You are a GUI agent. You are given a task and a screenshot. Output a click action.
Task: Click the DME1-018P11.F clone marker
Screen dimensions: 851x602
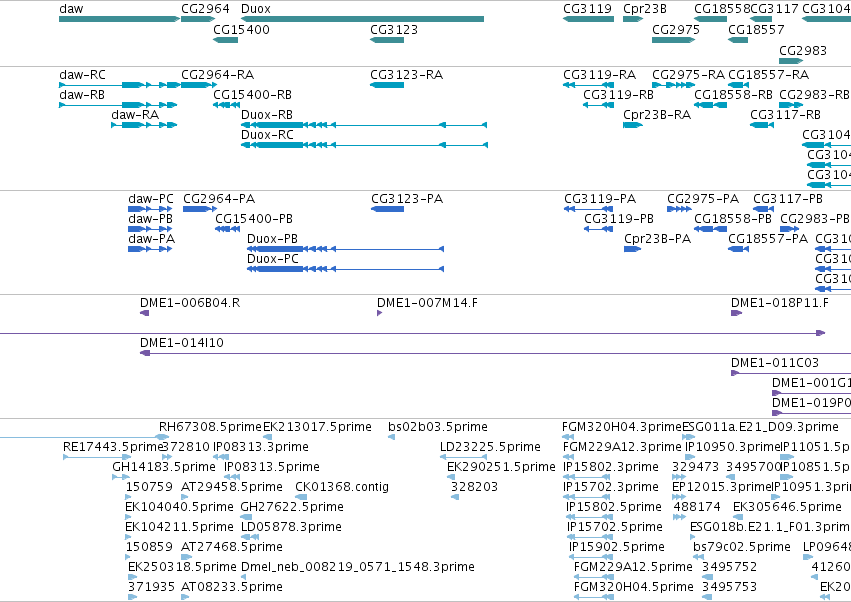(736, 313)
